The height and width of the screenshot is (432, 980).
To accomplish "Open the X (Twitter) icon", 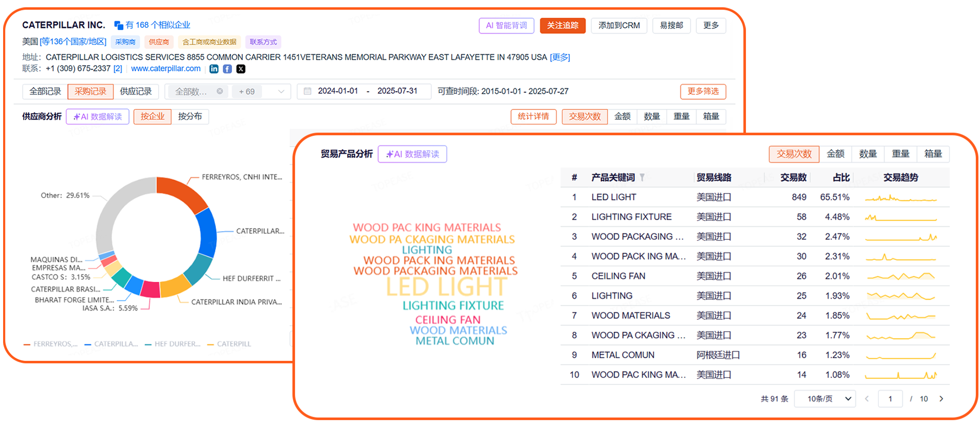I will coord(241,69).
